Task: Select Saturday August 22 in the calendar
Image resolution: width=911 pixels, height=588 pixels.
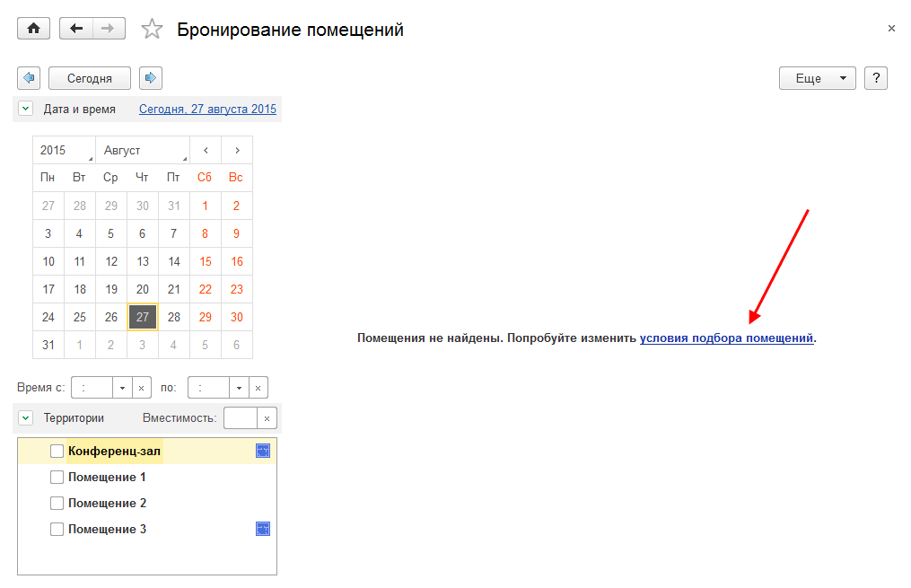Action: (x=206, y=289)
